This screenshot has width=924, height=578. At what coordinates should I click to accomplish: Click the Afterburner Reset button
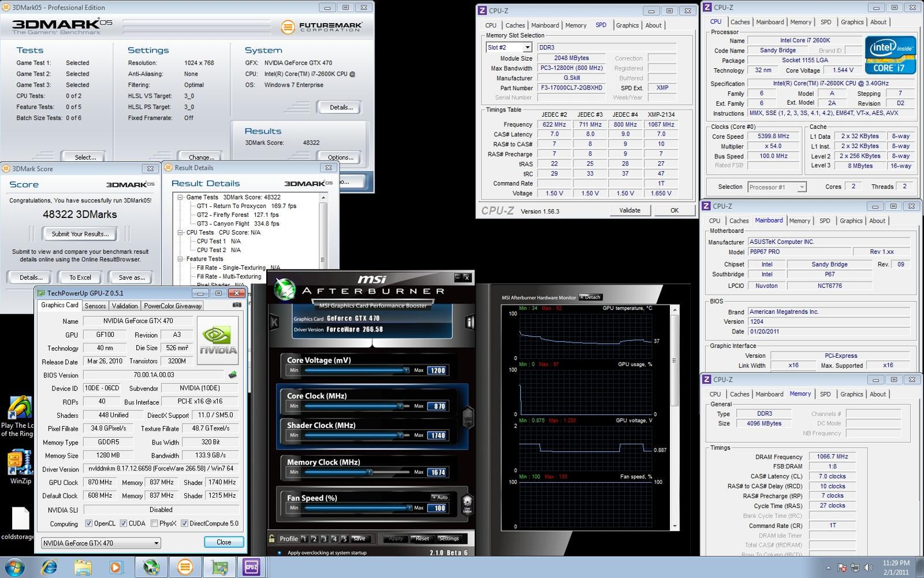(423, 539)
